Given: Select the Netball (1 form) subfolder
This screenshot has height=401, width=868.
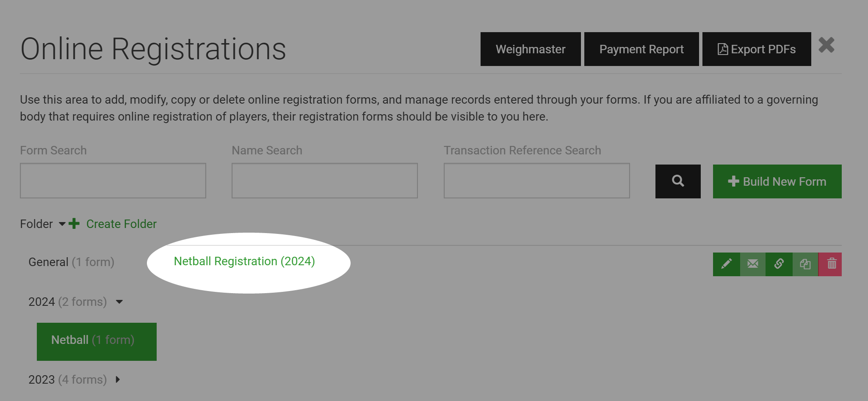Looking at the screenshot, I should (97, 342).
